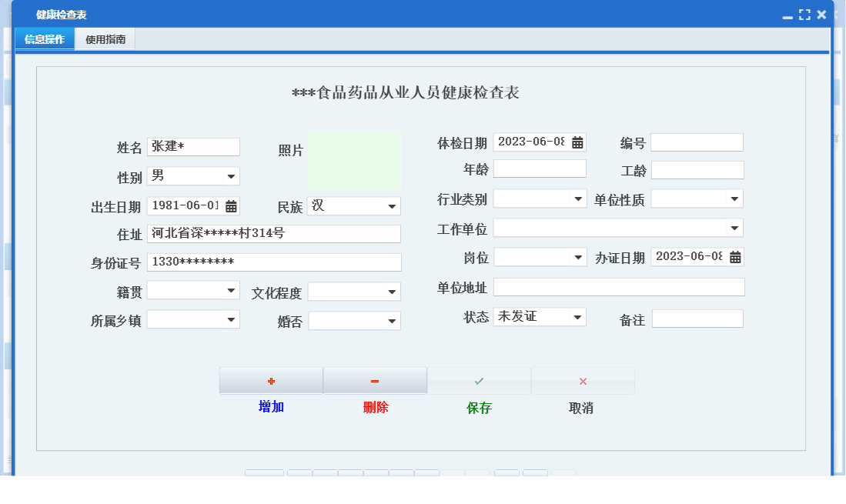
Task: Click the red X icon above 取消
Action: (x=583, y=379)
